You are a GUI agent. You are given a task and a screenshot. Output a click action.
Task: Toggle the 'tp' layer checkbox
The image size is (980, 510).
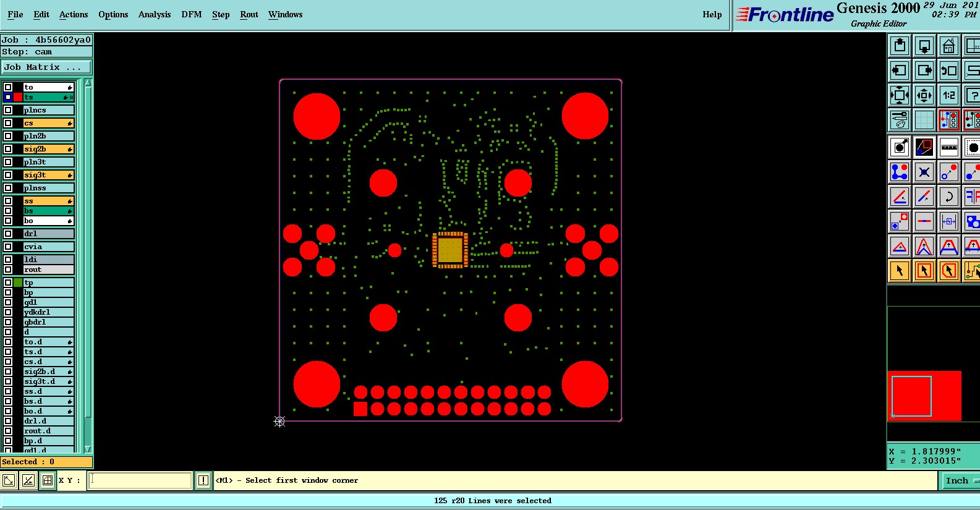[8, 283]
